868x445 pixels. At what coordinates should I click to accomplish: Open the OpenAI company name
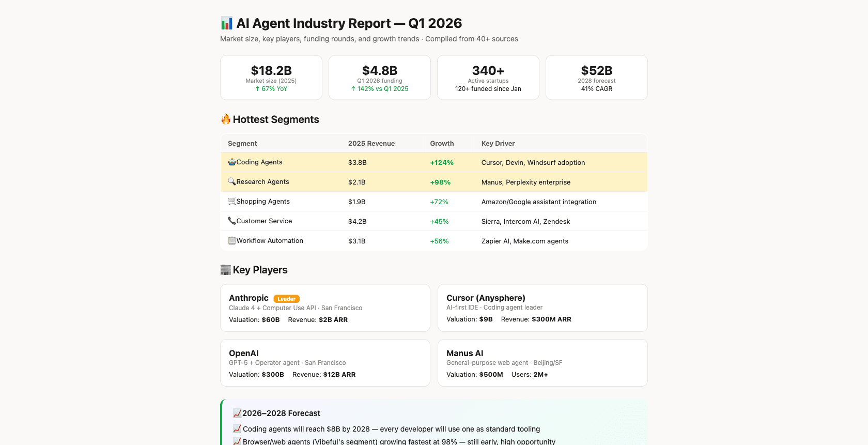click(244, 354)
